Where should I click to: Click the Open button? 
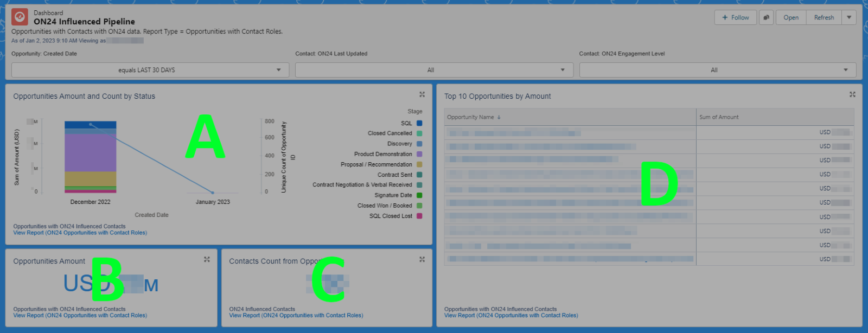[x=791, y=17]
